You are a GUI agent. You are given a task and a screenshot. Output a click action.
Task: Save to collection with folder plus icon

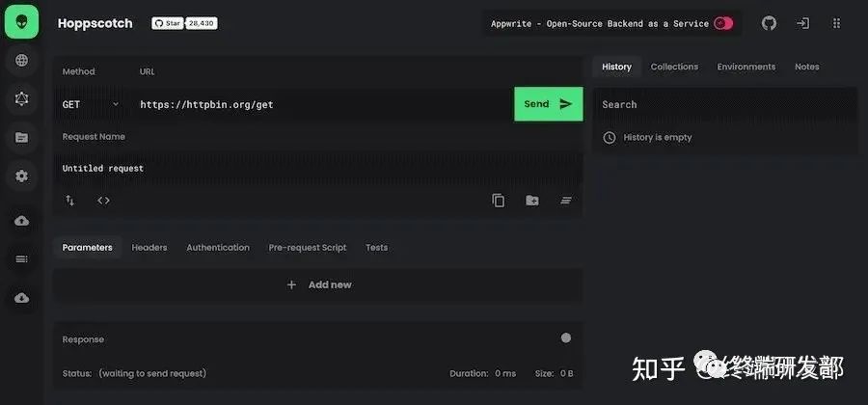(x=532, y=201)
